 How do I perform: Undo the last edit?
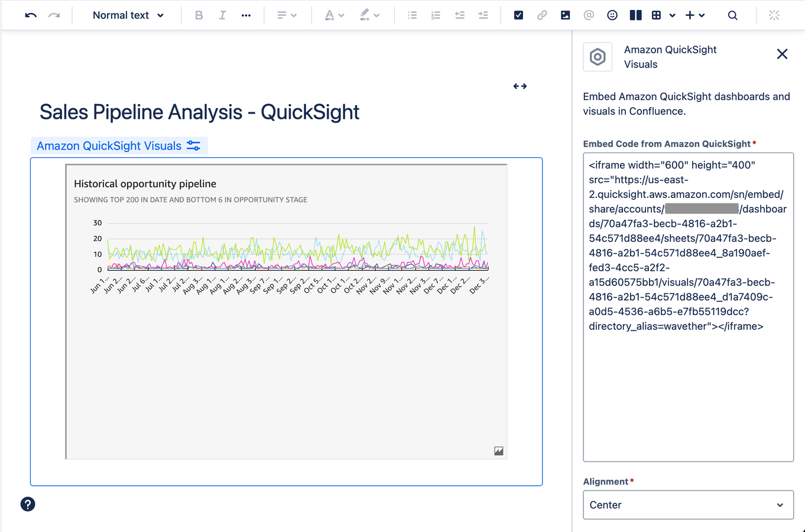pos(31,15)
